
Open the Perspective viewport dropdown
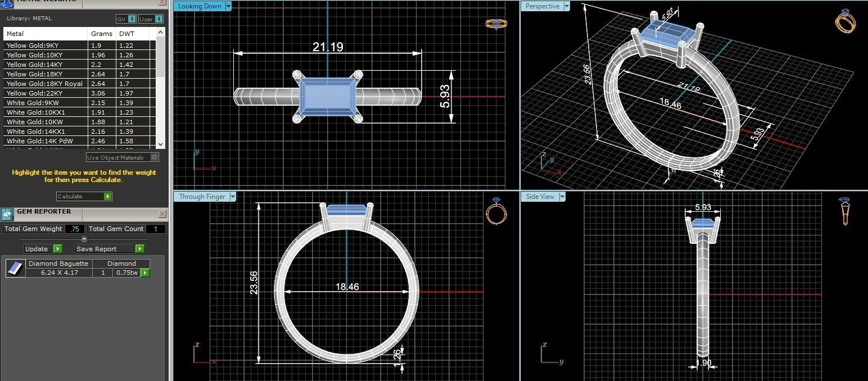tap(566, 6)
